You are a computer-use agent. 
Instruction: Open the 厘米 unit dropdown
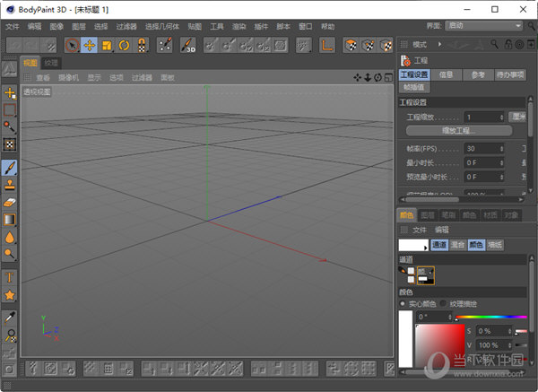[x=517, y=117]
